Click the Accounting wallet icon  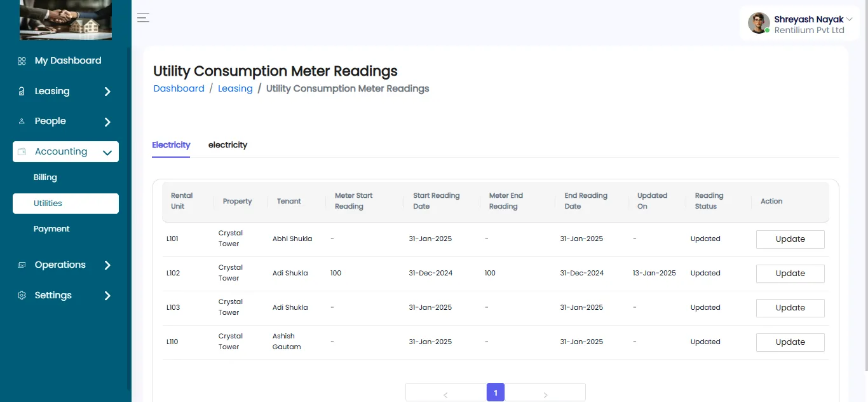pyautogui.click(x=22, y=152)
